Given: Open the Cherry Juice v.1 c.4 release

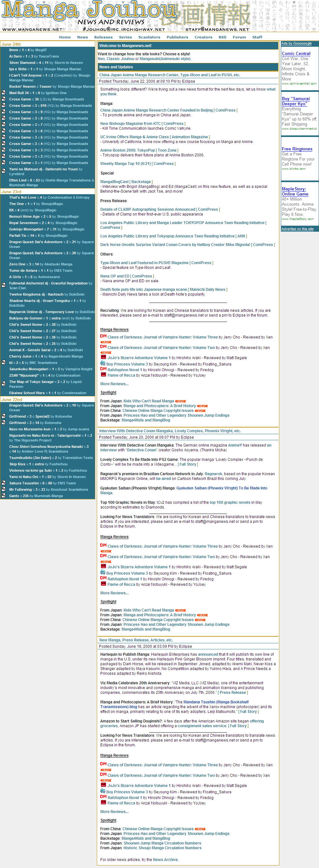Looking at the screenshot, I should click(x=46, y=356).
